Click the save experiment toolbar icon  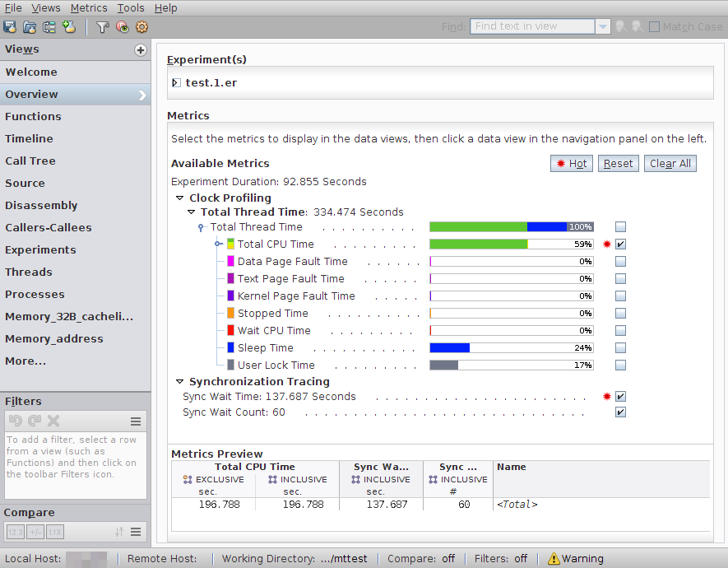click(10, 27)
